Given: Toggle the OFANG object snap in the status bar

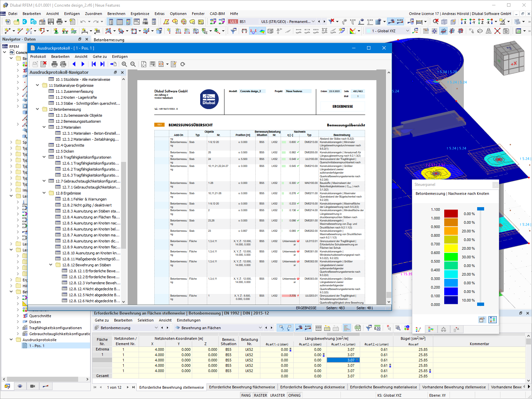Looking at the screenshot, I should (x=294, y=395).
